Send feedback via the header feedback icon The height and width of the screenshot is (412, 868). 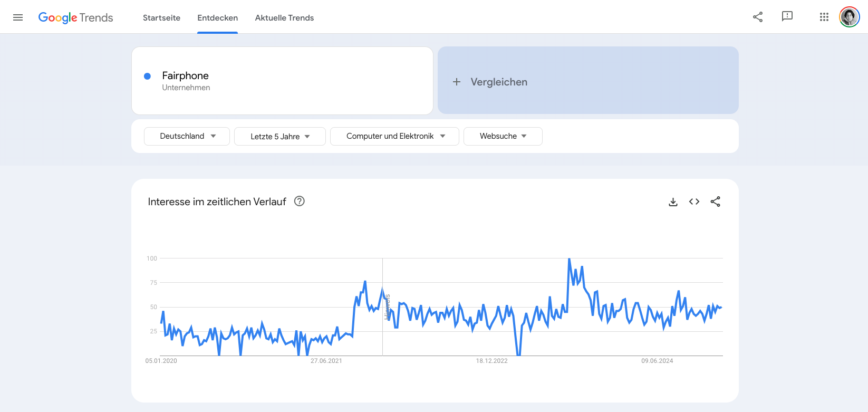click(x=787, y=17)
